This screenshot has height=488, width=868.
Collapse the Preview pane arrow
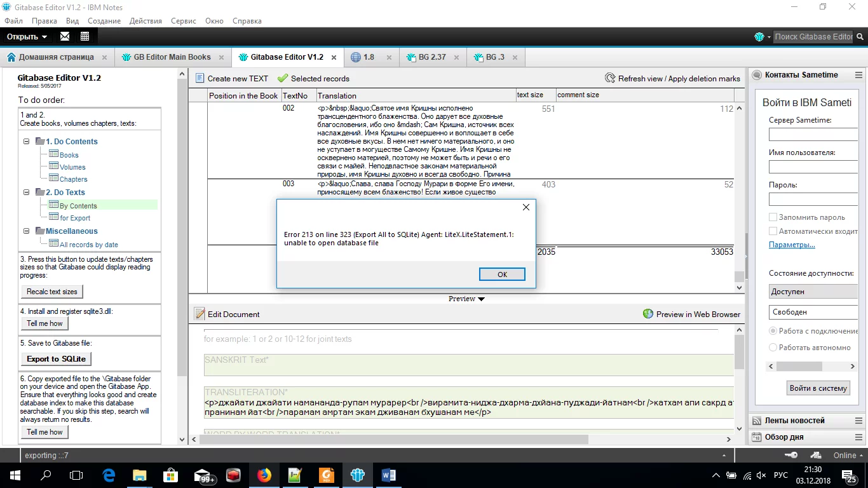point(481,299)
